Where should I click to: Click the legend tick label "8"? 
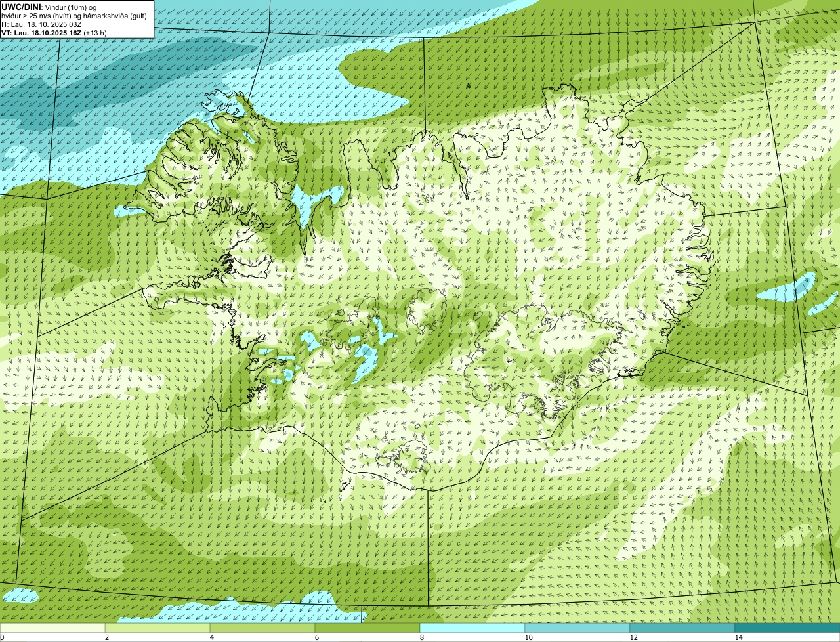coord(421,637)
